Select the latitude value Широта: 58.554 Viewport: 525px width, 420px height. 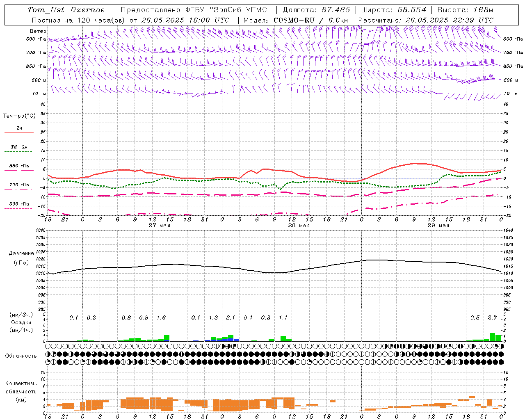[394, 10]
